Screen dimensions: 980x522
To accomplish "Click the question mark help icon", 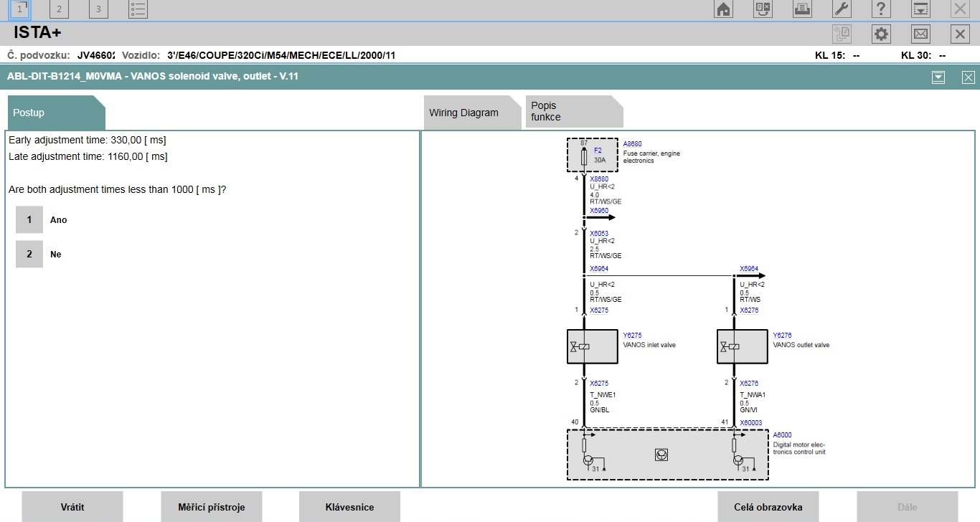I will pyautogui.click(x=880, y=9).
